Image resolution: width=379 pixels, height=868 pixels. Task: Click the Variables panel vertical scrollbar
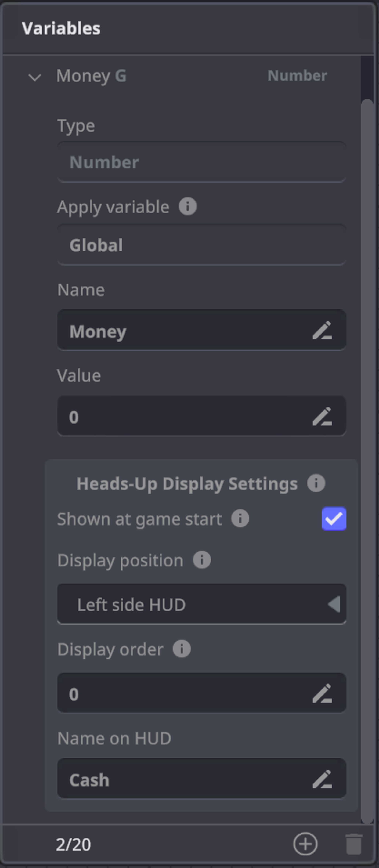pos(367,458)
